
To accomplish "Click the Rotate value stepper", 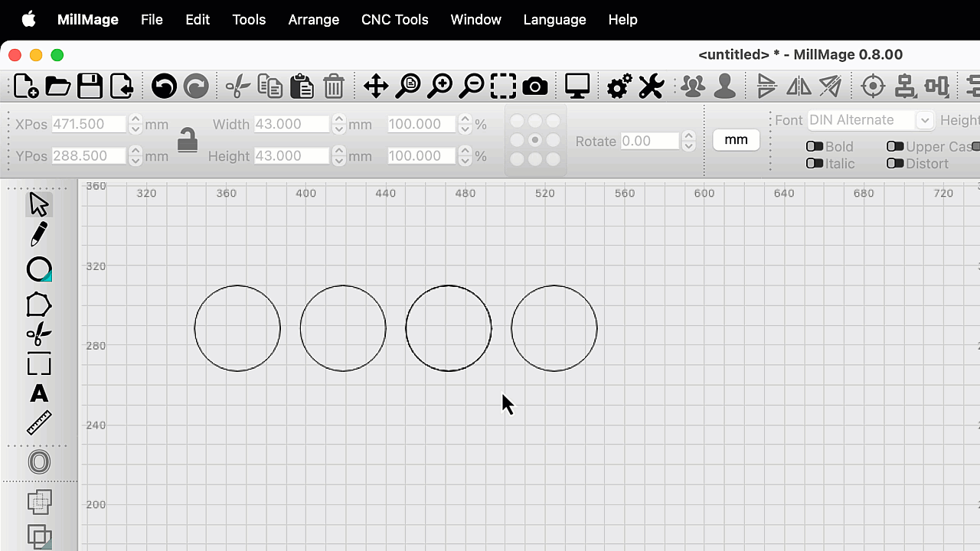I will coord(688,141).
